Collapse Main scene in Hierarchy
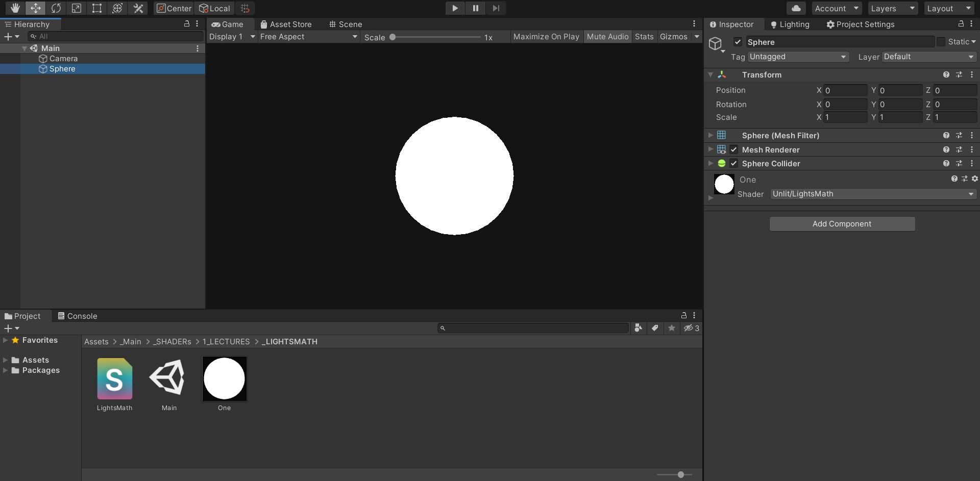This screenshot has width=980, height=481. click(x=24, y=48)
